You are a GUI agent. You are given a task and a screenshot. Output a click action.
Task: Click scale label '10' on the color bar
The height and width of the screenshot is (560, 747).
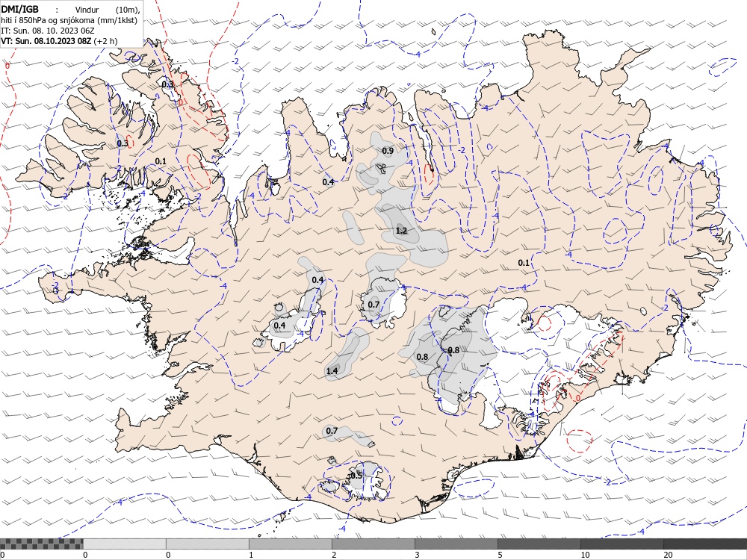click(x=585, y=555)
